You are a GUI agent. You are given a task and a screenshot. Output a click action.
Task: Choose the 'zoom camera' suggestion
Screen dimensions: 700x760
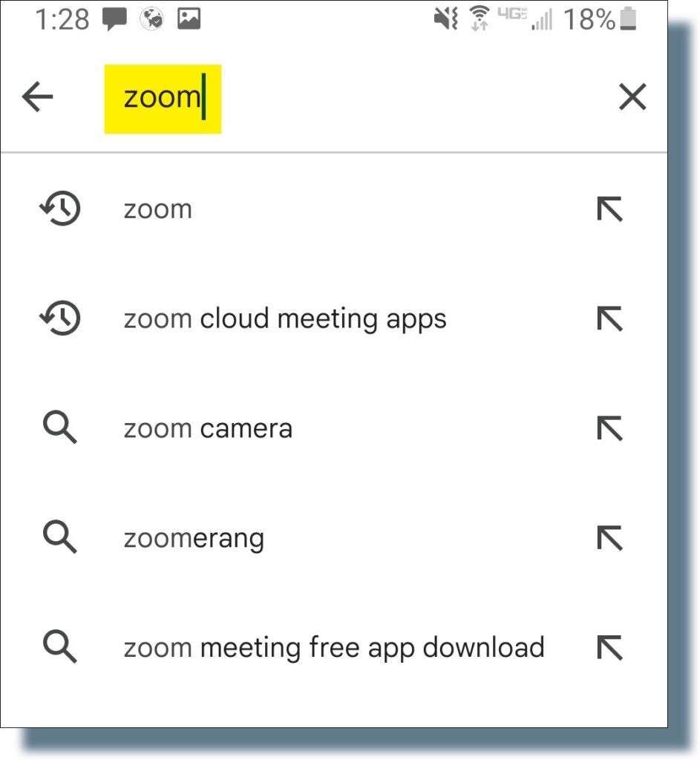click(x=208, y=429)
